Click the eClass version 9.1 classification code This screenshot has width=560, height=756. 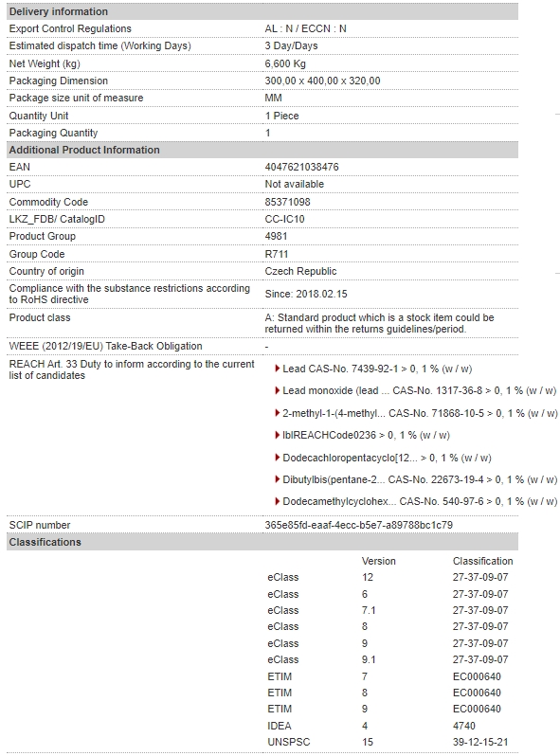pyautogui.click(x=479, y=659)
